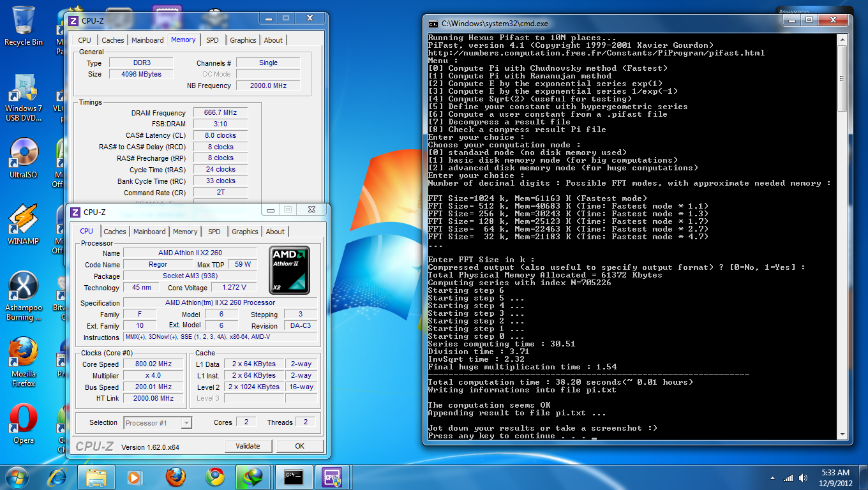Launch WINAMP from the desktop

click(24, 225)
